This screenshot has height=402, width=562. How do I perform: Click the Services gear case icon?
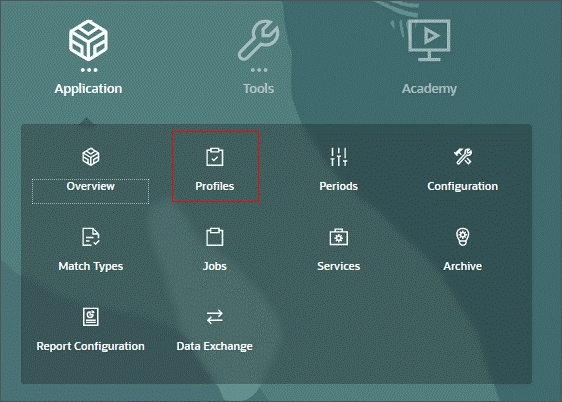[339, 237]
